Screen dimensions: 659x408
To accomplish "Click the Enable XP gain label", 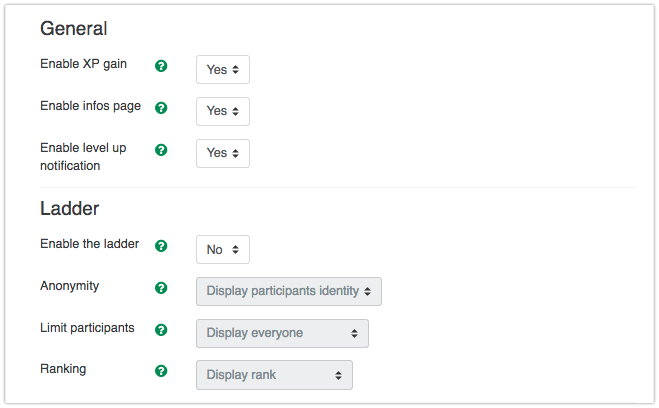I will click(83, 64).
